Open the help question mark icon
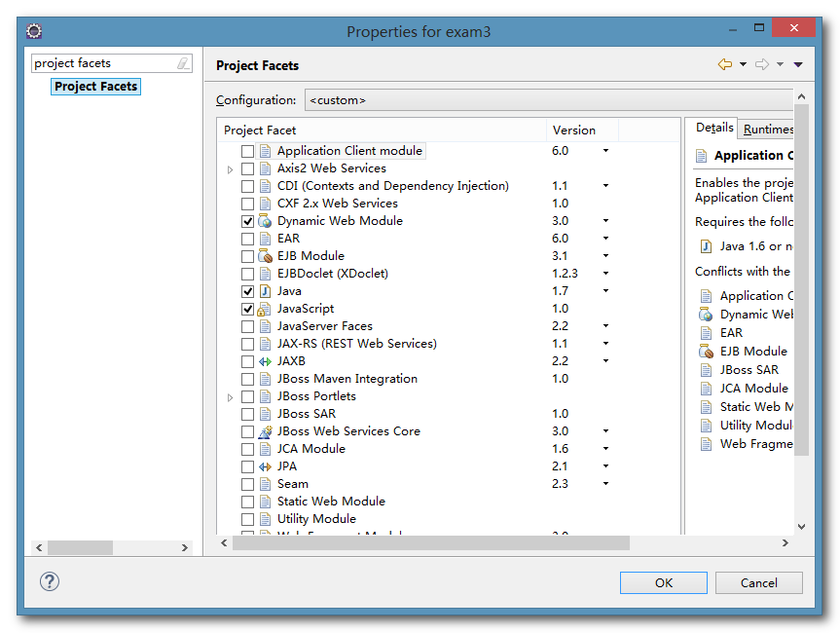The height and width of the screenshot is (633, 840). 50,581
